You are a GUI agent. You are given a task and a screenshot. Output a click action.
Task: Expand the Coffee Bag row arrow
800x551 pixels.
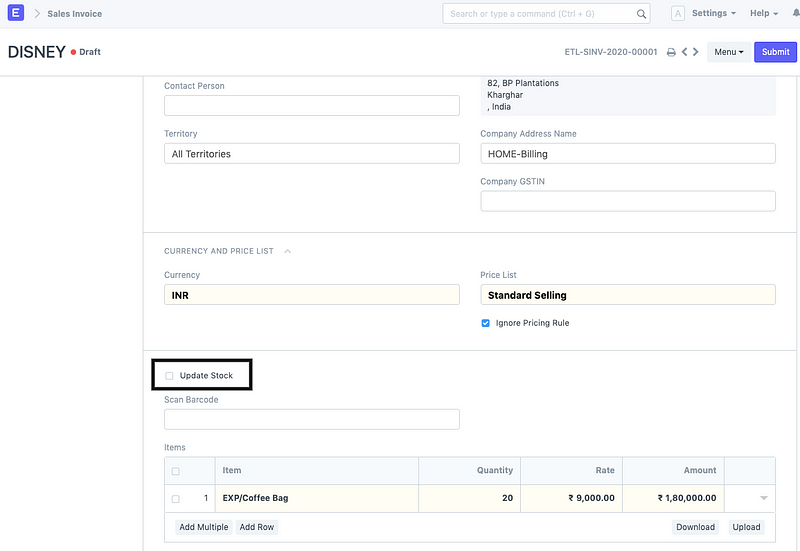764,498
